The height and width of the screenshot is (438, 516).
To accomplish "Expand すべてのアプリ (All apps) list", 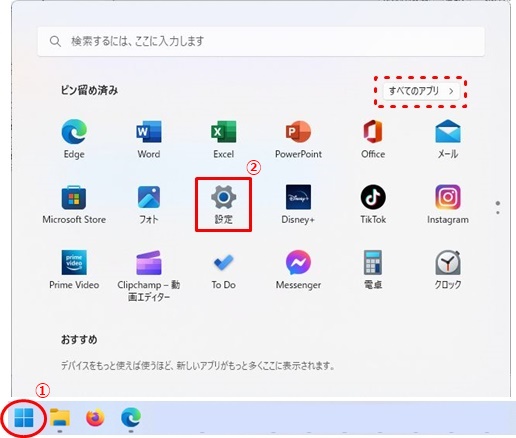I will 421,91.
